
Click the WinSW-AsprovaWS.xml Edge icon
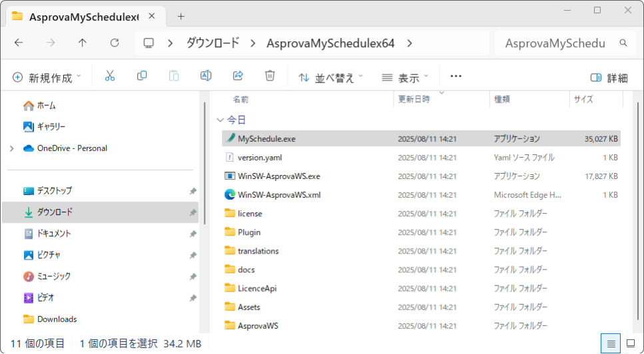230,194
